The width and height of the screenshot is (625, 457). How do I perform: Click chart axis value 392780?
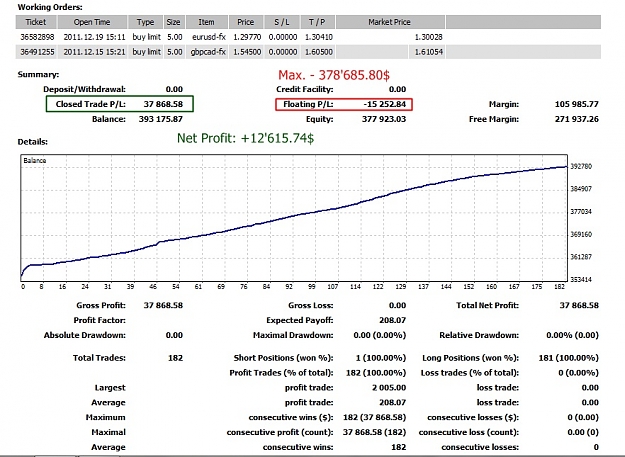coord(581,166)
